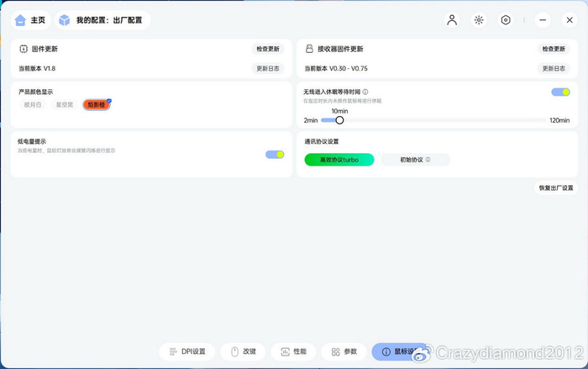Click the home icon beside 主页
Image resolution: width=588 pixels, height=369 pixels.
20,20
